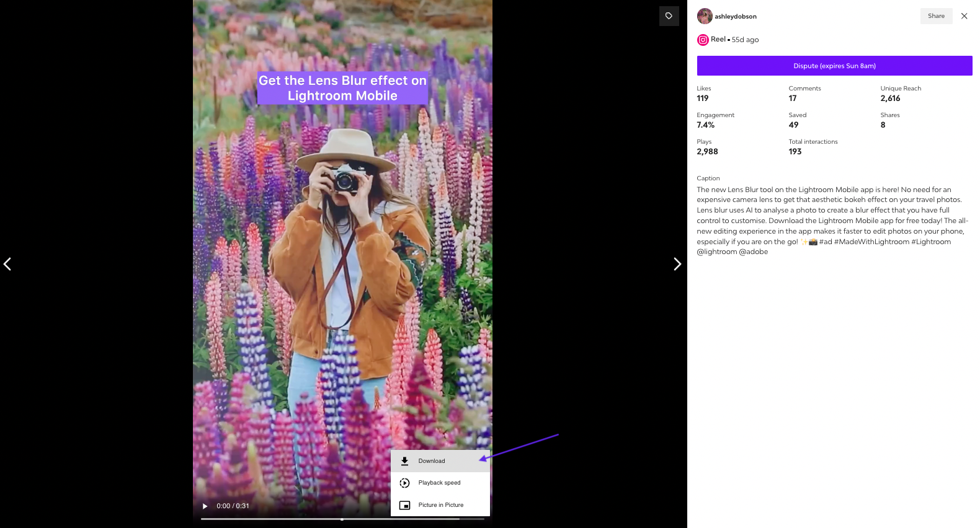Viewport: 980px width, 528px height.
Task: Seek on the video progress bar
Action: pyautogui.click(x=342, y=519)
